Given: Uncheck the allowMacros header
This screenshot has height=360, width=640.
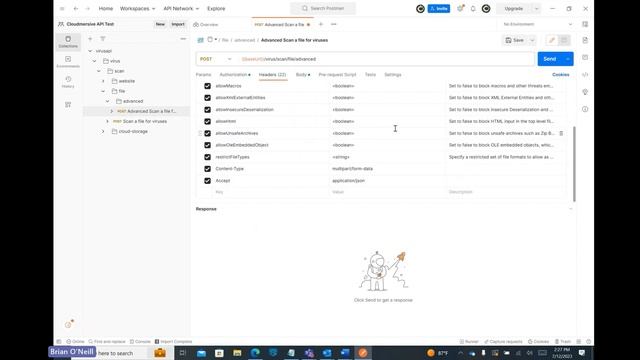Looking at the screenshot, I should click(x=207, y=86).
